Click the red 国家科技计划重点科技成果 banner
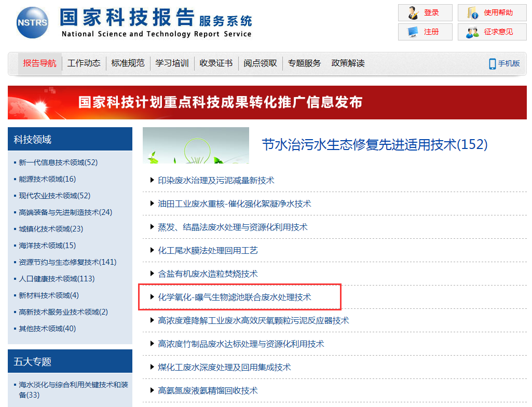Viewport: 532px width, 407px height. pos(267,102)
